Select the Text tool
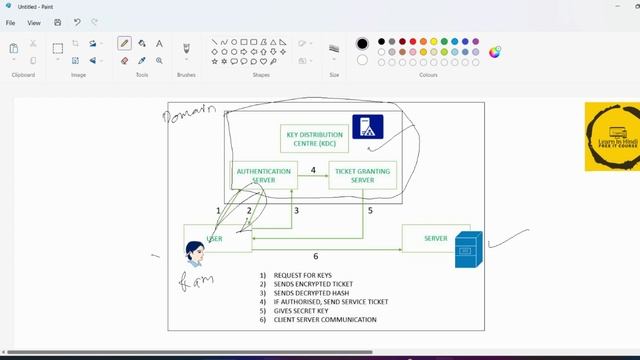This screenshot has width=640, height=360. pos(159,43)
